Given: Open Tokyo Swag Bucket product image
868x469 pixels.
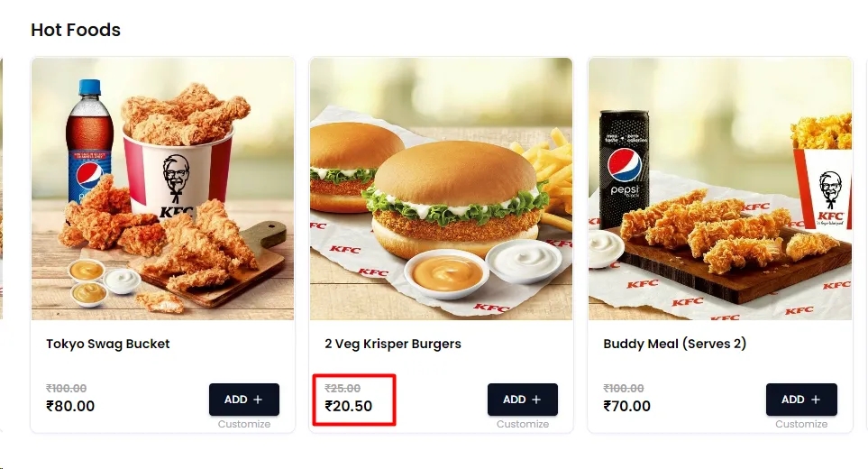Looking at the screenshot, I should 163,189.
